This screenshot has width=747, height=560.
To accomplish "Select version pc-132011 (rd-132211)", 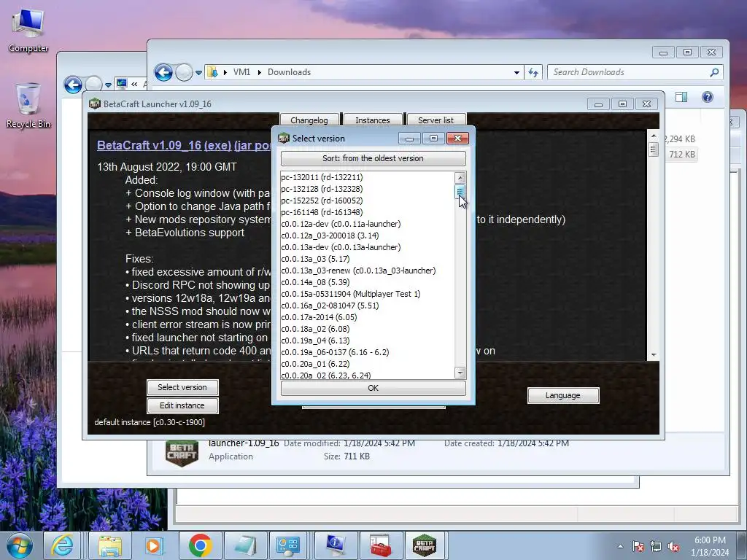I will click(368, 177).
